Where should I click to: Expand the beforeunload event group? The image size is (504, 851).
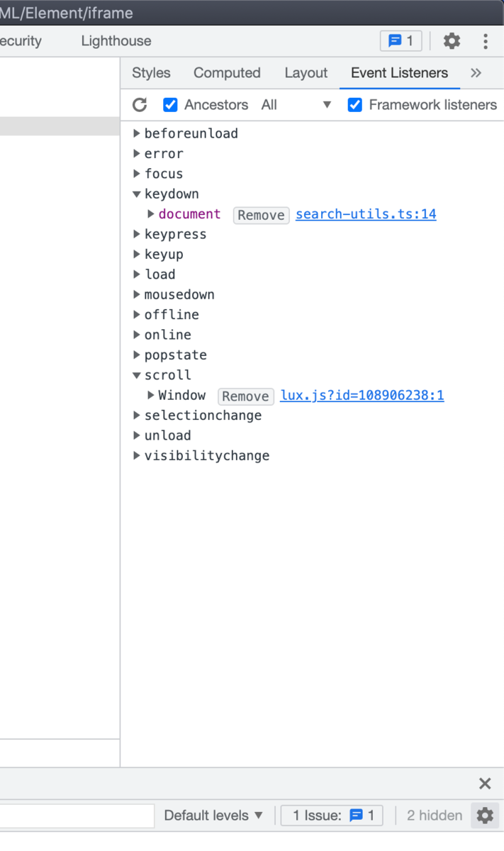pyautogui.click(x=137, y=133)
